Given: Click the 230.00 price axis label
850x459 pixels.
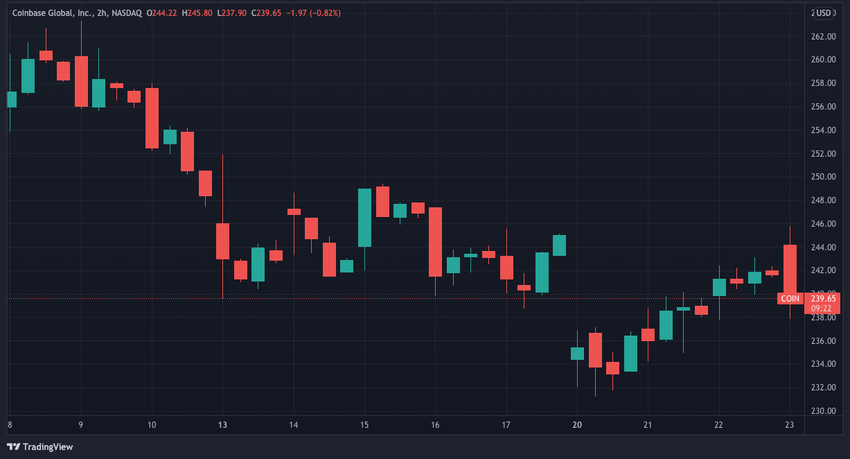Looking at the screenshot, I should [823, 411].
